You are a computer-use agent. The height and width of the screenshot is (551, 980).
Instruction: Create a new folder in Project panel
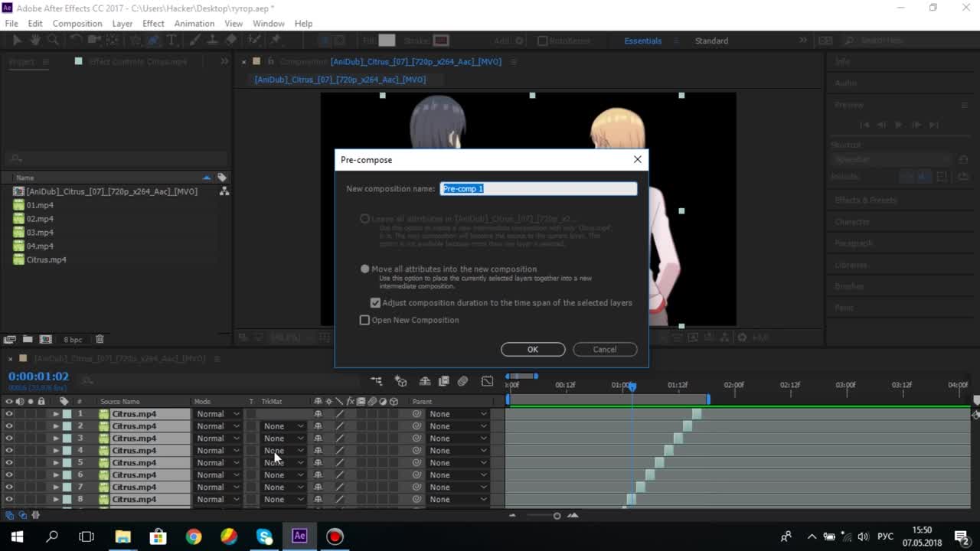(28, 339)
